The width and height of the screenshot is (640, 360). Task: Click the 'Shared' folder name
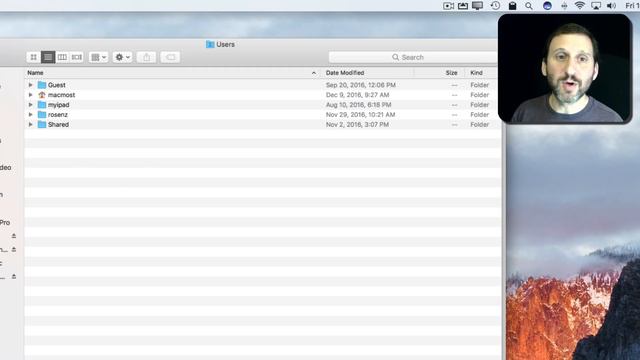(58, 124)
